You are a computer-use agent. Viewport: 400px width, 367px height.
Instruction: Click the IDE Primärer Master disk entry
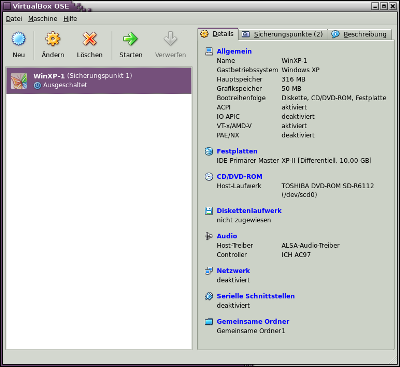[x=294, y=161]
